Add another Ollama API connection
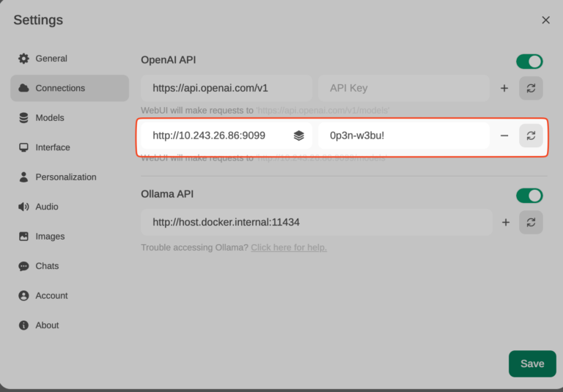The height and width of the screenshot is (392, 563). (504, 222)
